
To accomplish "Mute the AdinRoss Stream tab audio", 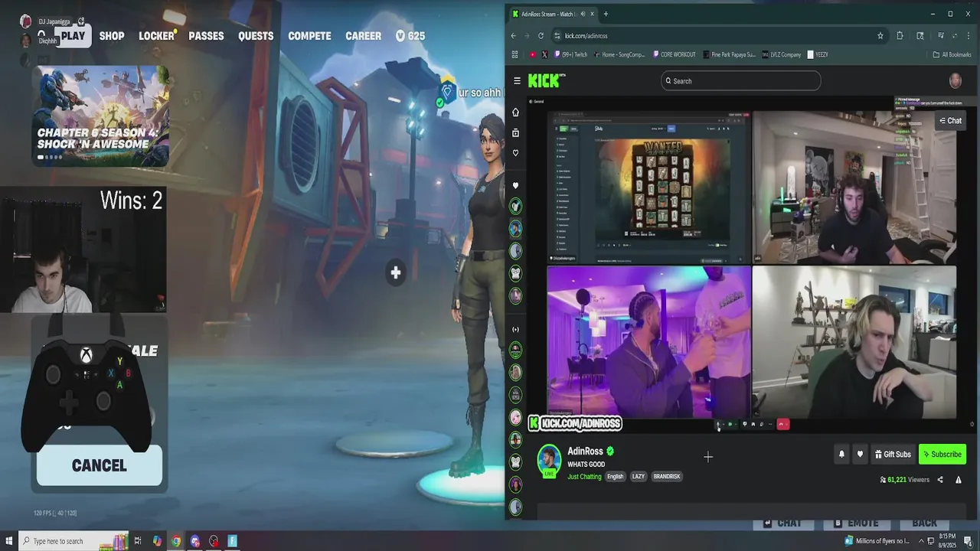I will pos(583,14).
